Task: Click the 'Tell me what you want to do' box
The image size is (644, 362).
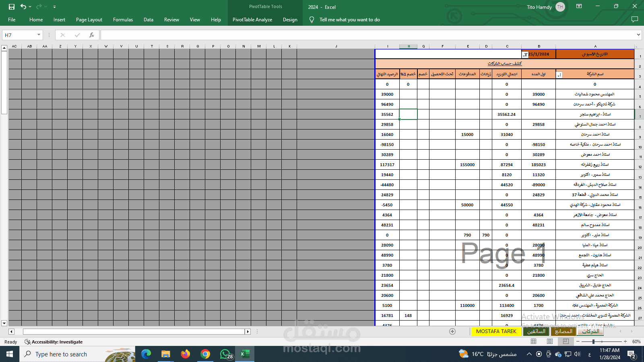Action: [x=349, y=20]
